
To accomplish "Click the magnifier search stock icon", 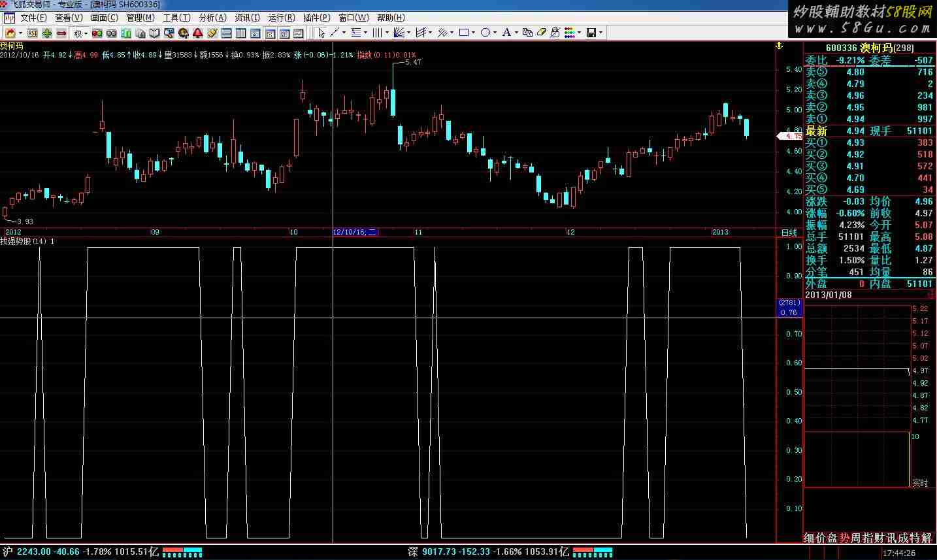I will point(169,33).
